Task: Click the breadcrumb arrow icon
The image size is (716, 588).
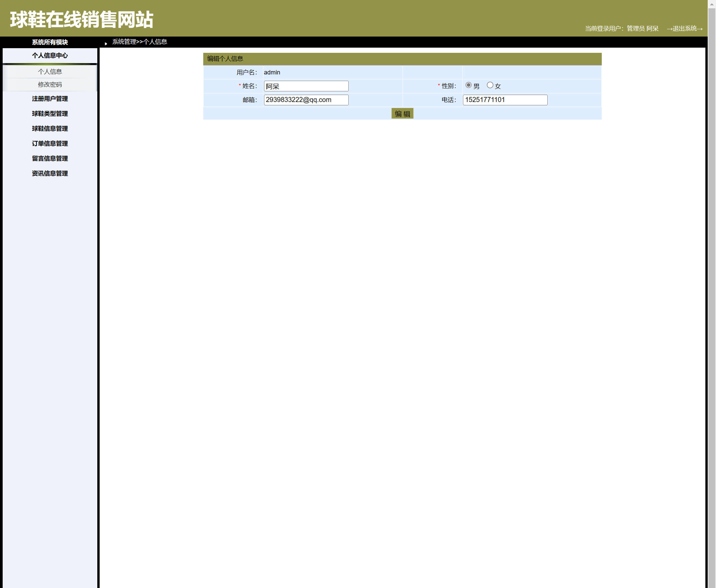Action: tap(106, 44)
